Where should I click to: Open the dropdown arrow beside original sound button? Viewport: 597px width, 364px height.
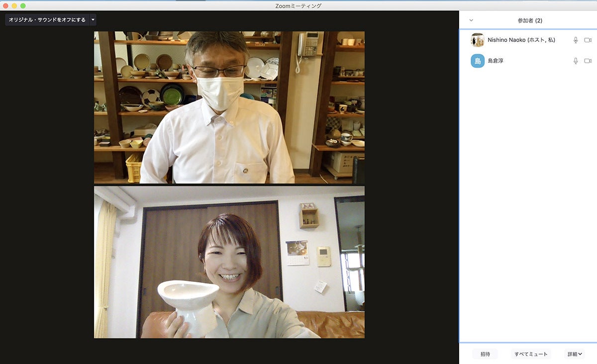93,20
